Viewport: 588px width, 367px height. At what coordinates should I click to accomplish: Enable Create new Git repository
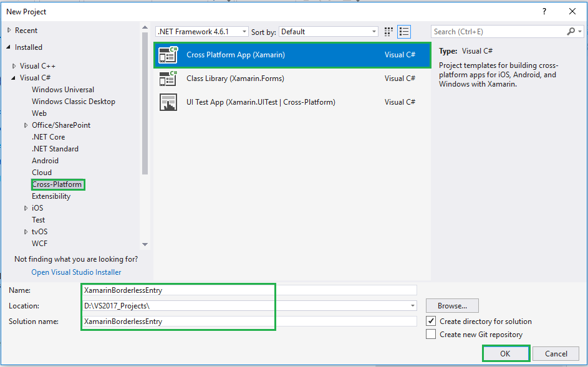coord(431,335)
